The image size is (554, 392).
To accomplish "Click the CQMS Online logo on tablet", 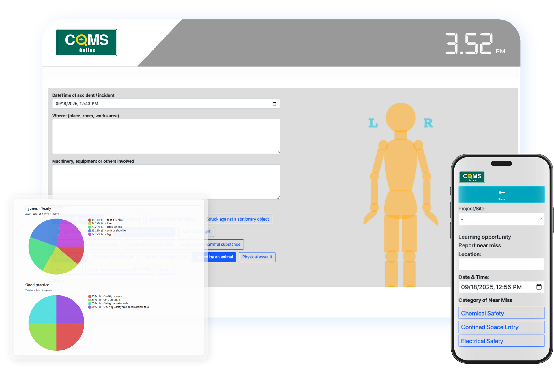I will pos(87,42).
